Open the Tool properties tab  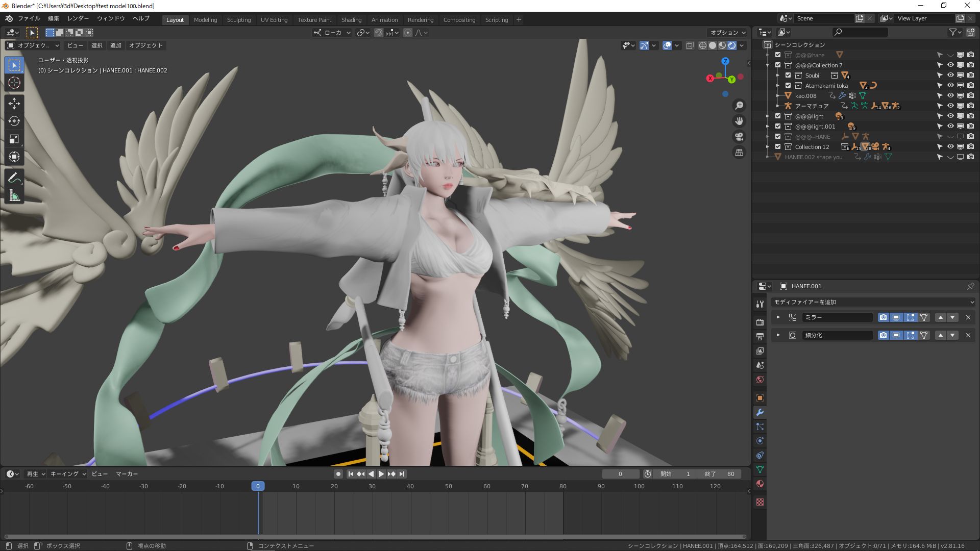point(759,304)
